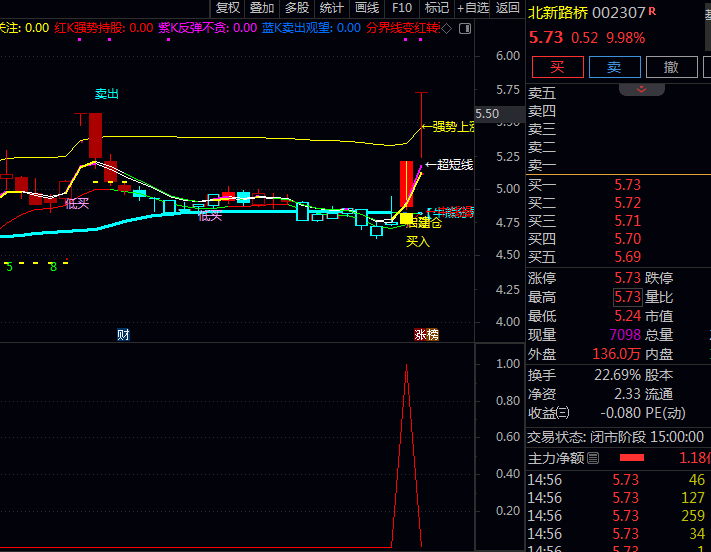Click the 0.52 price change value
The height and width of the screenshot is (552, 711).
584,38
